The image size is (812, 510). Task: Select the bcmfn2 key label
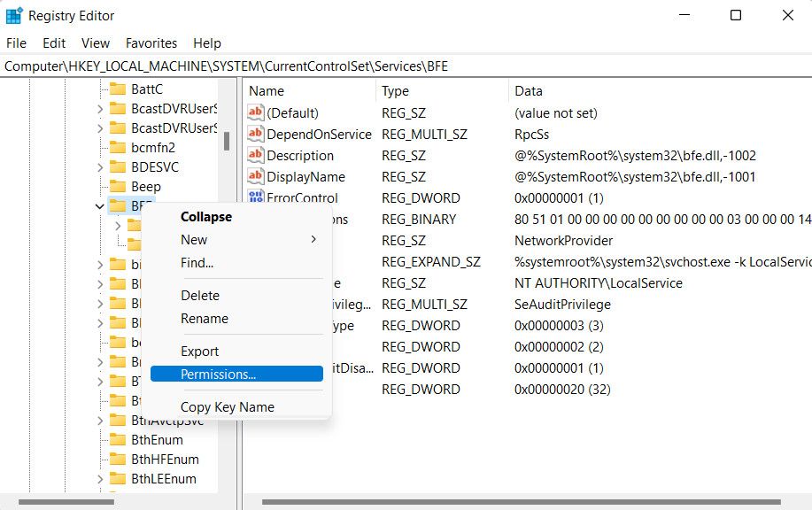tap(153, 148)
